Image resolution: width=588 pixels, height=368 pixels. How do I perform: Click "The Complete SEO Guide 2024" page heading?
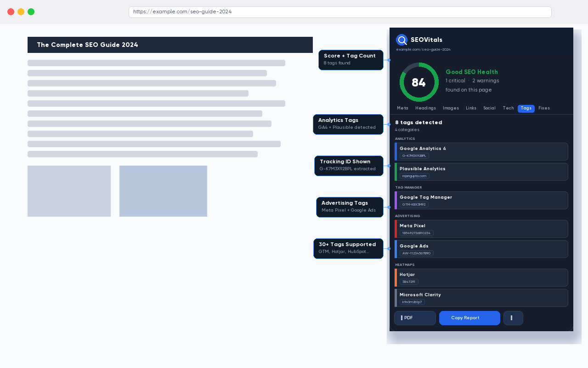point(87,45)
